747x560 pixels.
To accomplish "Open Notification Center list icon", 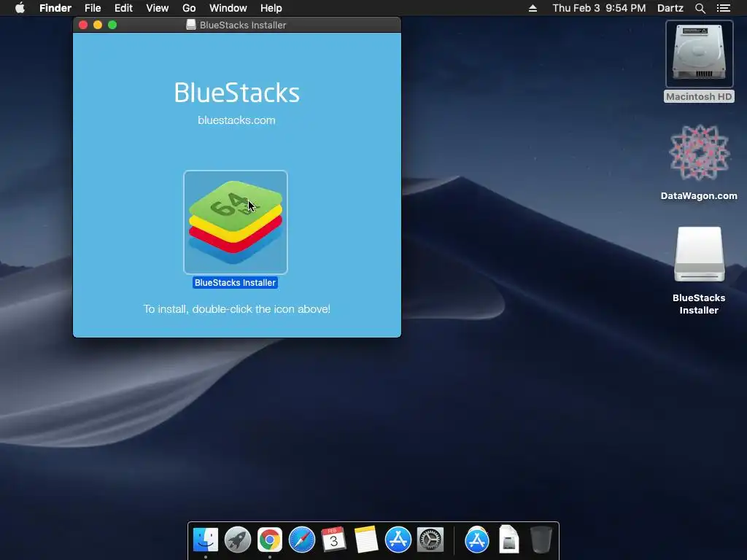I will [724, 8].
